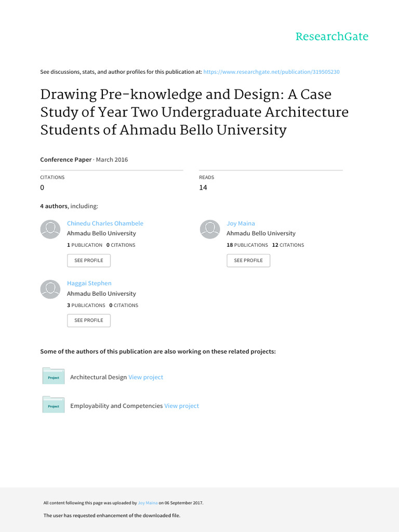Click See Profile under Chinedu Charles Ohambele
This screenshot has width=399, height=532.
point(89,261)
